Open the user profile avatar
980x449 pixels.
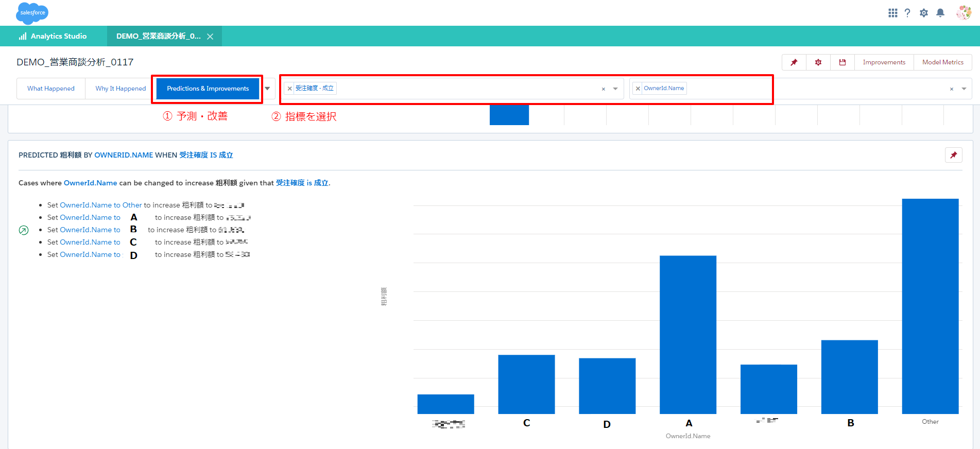963,13
